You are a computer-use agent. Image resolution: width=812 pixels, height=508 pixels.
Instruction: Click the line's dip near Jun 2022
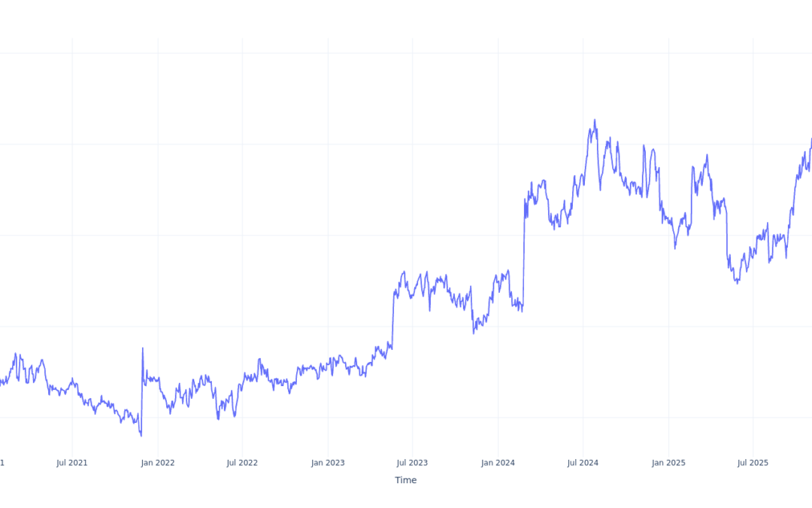(218, 418)
